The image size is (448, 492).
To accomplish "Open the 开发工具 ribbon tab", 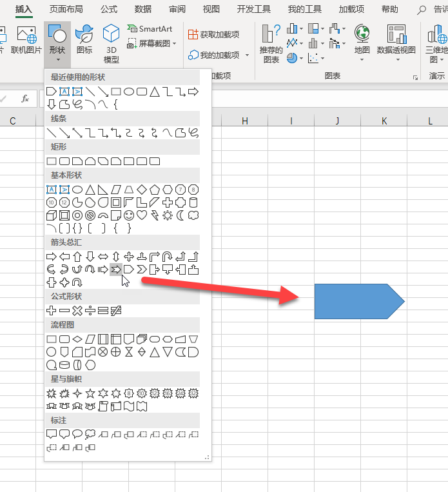I will tap(253, 9).
